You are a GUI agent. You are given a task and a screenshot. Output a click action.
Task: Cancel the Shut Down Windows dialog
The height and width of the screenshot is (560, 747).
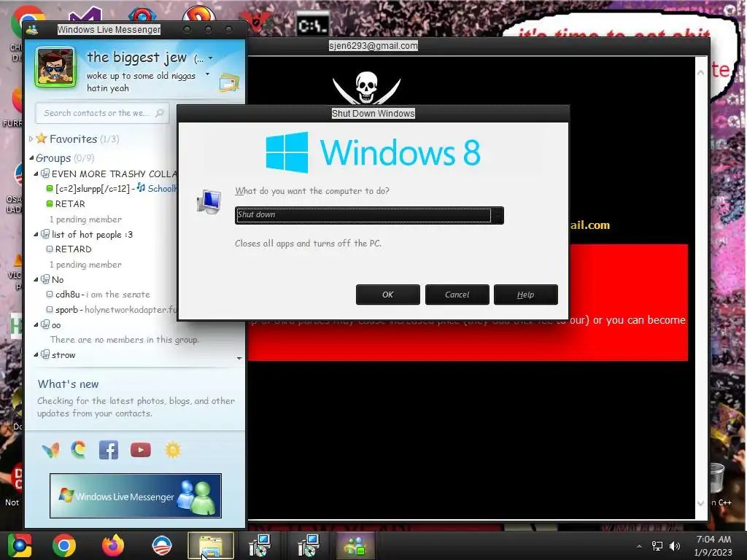coord(457,295)
